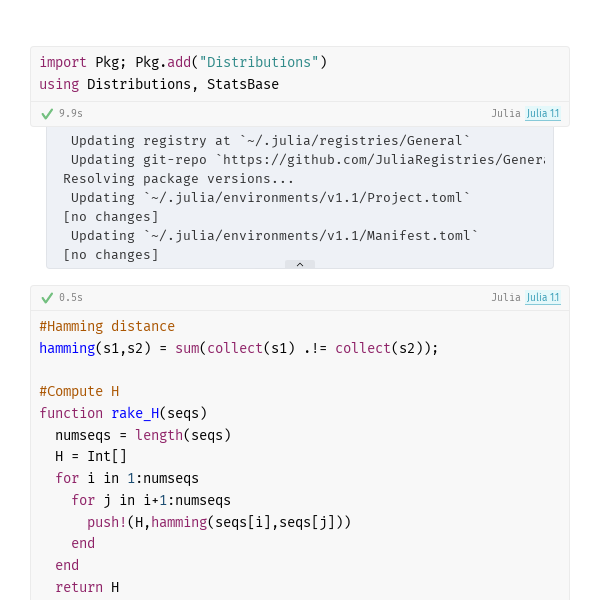
Task: Click the green checkmark beside 9.9s
Action: tap(47, 114)
